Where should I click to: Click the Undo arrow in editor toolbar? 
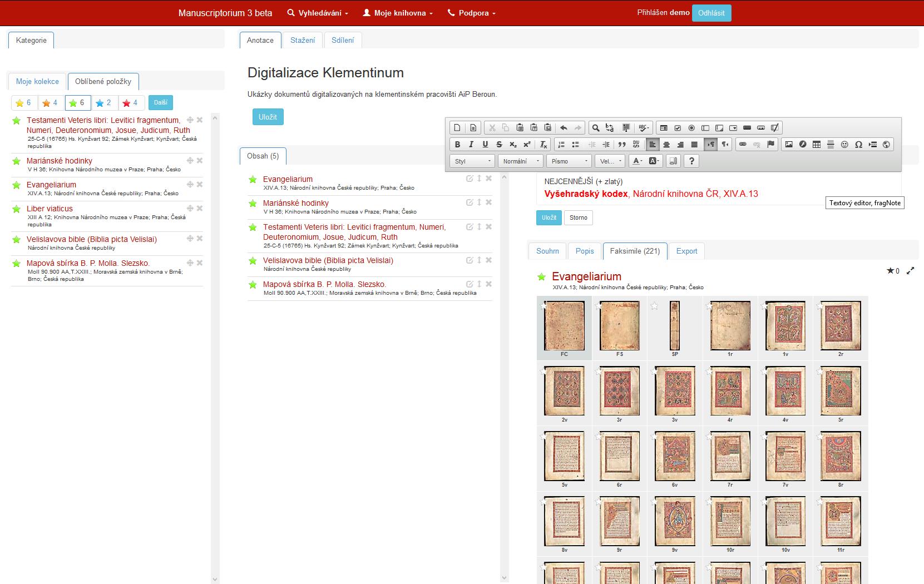pyautogui.click(x=564, y=128)
